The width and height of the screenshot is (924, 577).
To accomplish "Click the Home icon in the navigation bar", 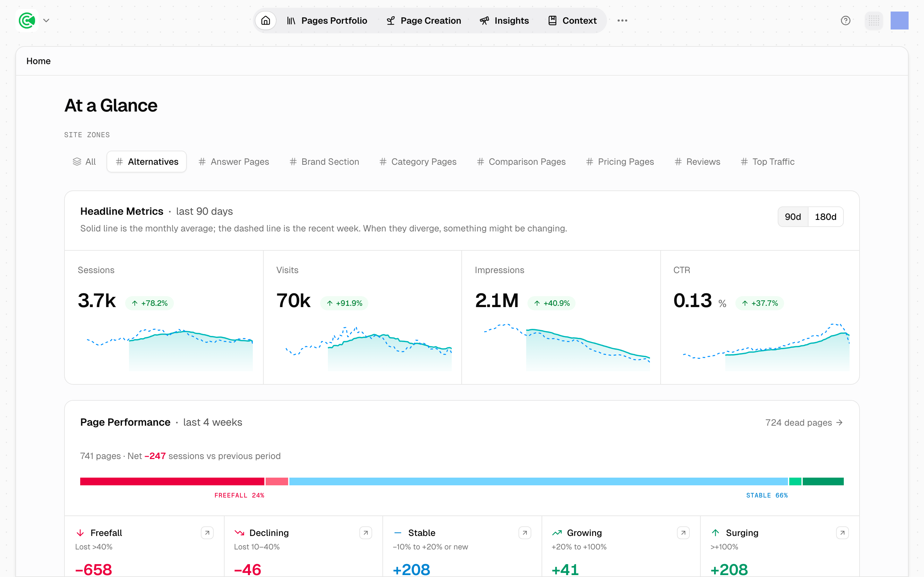I will coord(265,21).
